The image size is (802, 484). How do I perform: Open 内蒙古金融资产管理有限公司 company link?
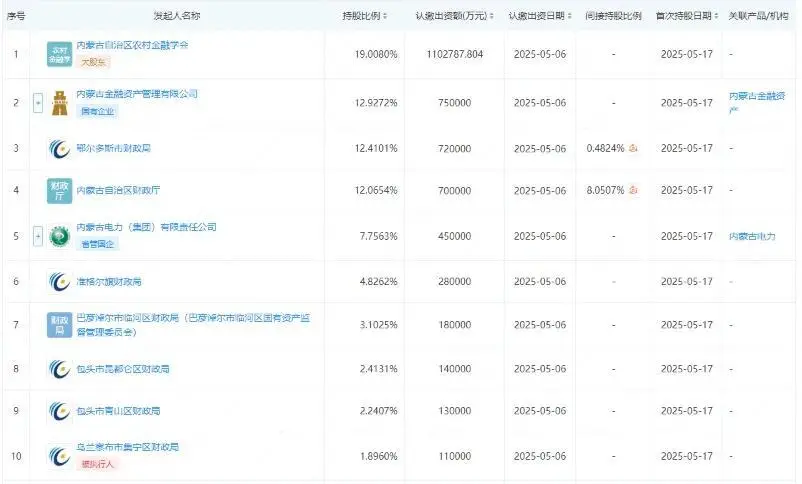coord(137,94)
